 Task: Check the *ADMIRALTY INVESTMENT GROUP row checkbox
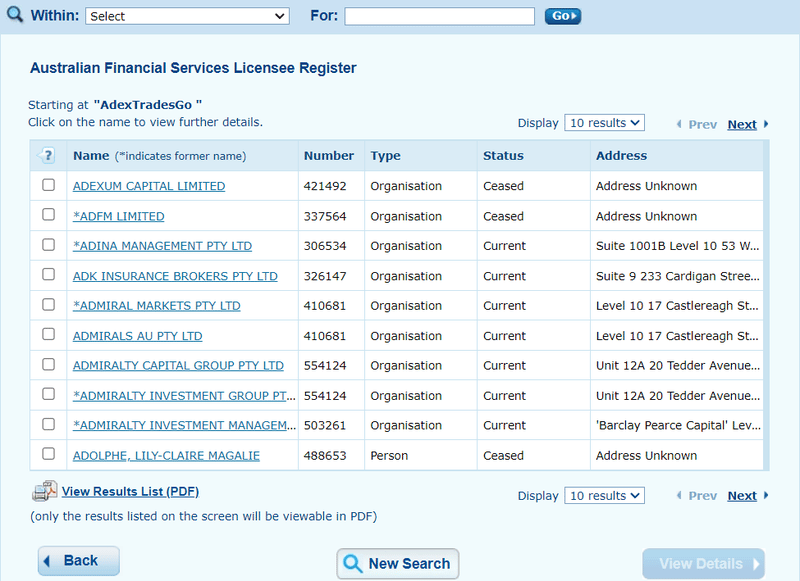pyautogui.click(x=48, y=394)
